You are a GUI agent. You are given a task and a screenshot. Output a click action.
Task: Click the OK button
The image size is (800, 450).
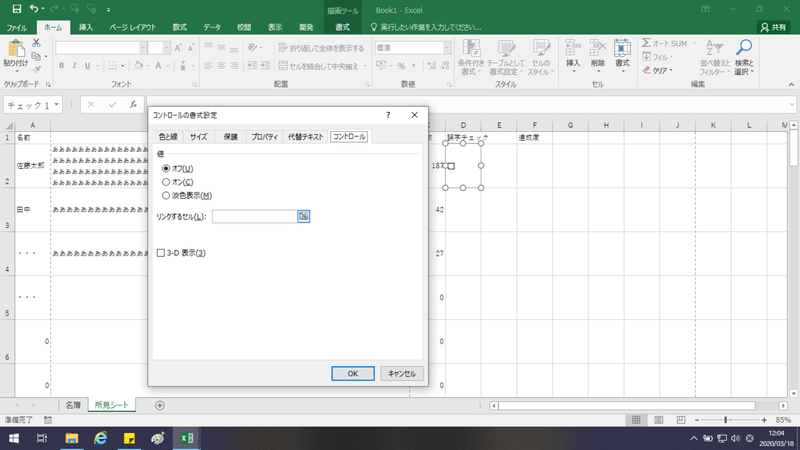coord(353,373)
